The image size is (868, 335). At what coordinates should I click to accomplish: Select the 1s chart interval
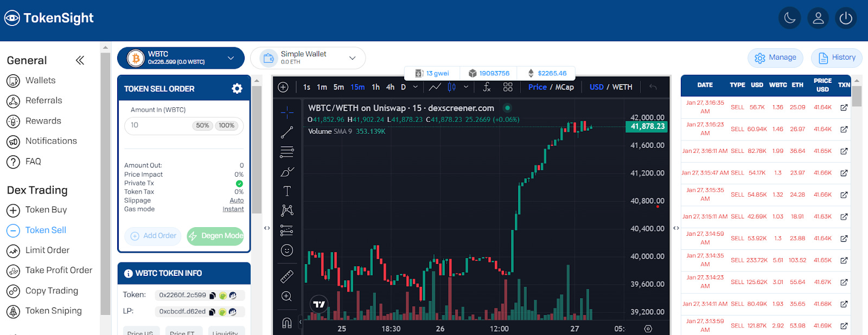click(307, 87)
